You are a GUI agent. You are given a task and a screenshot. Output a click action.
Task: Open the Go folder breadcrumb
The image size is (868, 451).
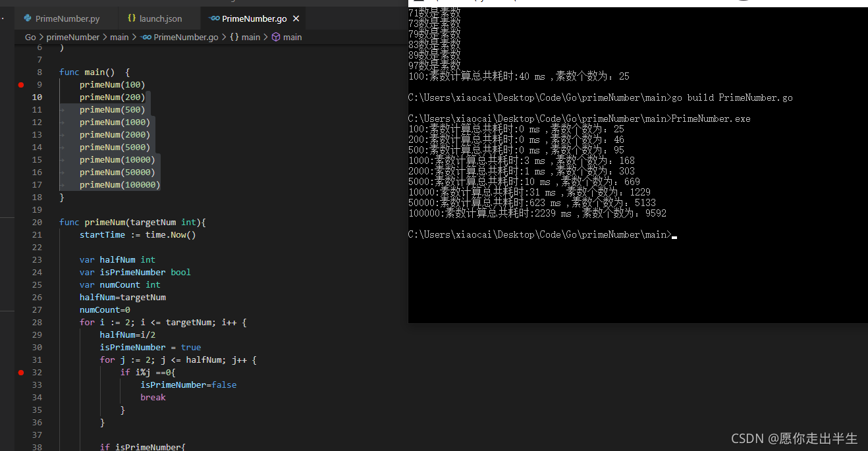click(x=30, y=37)
